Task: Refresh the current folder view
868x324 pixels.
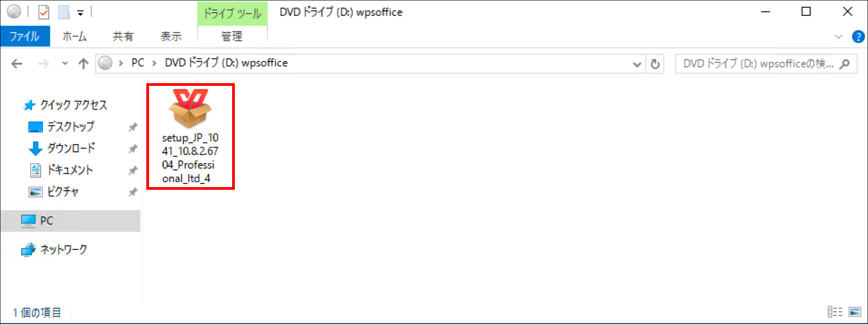Action: click(x=655, y=64)
